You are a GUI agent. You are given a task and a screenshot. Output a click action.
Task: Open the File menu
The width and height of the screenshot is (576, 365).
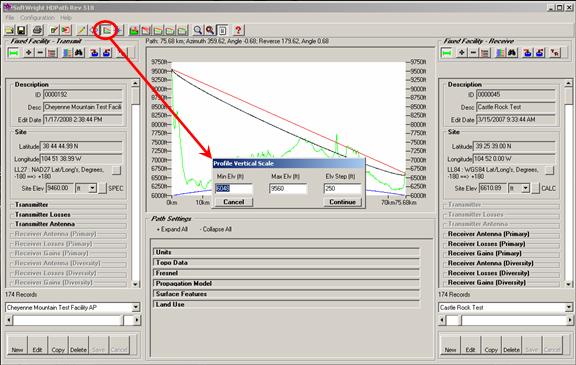point(10,18)
